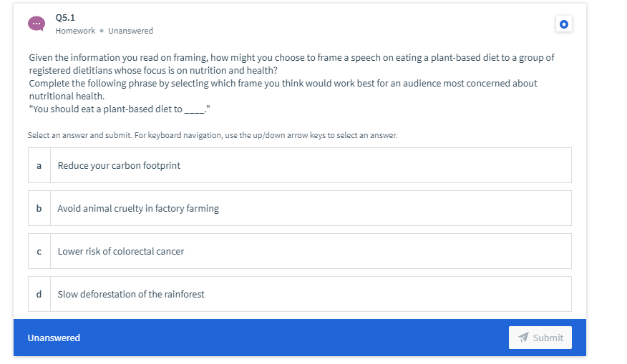Click the Unanswered status beside Homework

pos(130,31)
